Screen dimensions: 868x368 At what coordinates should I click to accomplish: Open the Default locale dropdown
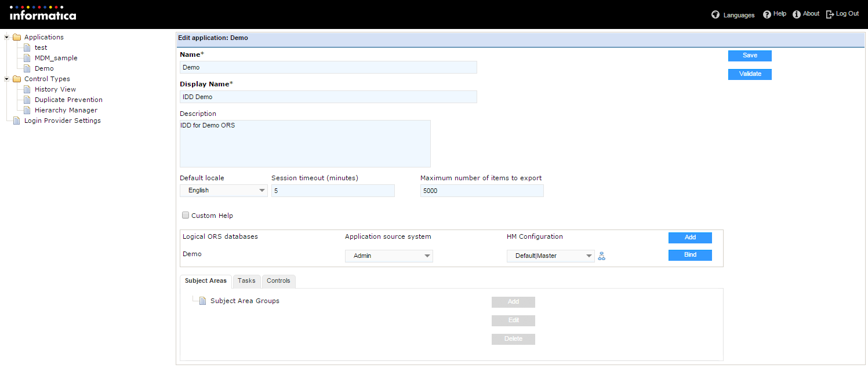[x=224, y=191]
